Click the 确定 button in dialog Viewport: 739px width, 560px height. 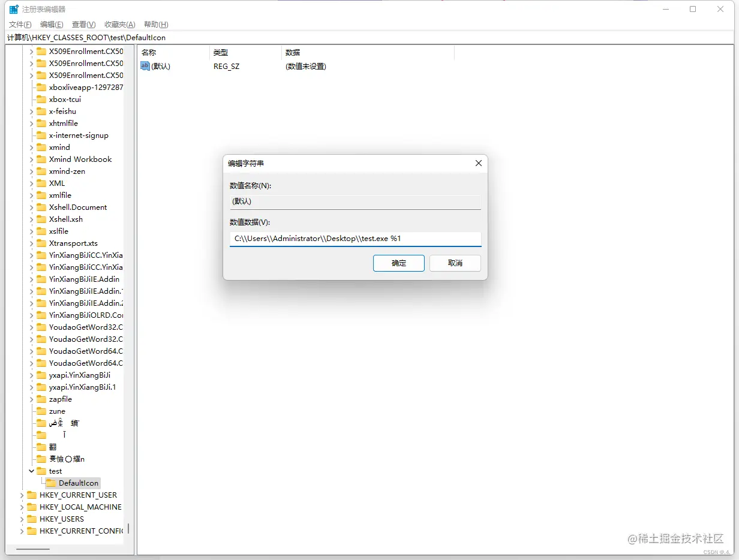tap(399, 263)
